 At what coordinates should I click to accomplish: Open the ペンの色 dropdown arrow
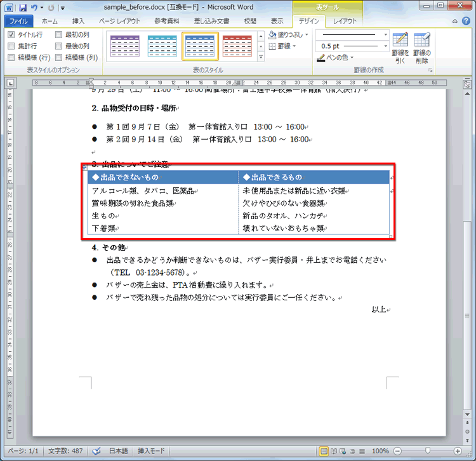tap(352, 57)
